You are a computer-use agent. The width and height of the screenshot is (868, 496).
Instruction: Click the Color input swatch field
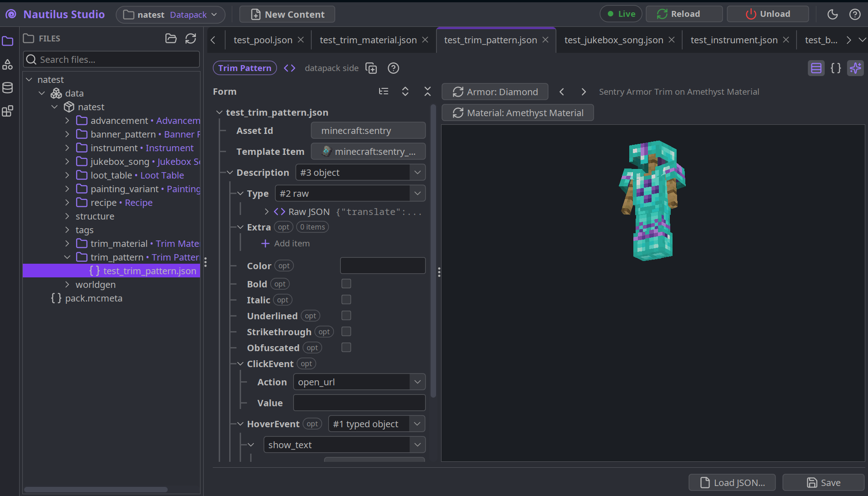pos(383,266)
